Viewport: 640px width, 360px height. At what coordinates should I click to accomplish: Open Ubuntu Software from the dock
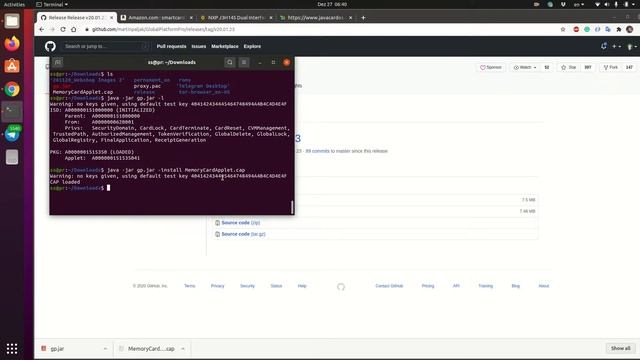tap(12, 66)
